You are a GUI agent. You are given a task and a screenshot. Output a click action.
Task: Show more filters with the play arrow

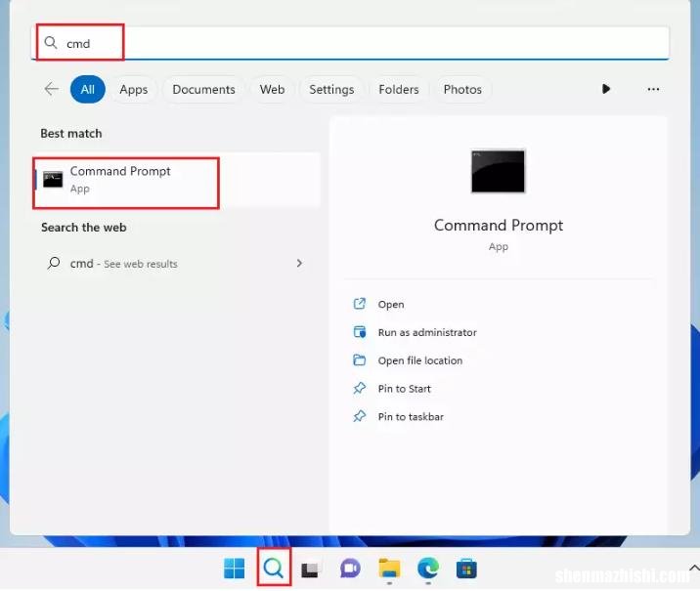pyautogui.click(x=606, y=89)
